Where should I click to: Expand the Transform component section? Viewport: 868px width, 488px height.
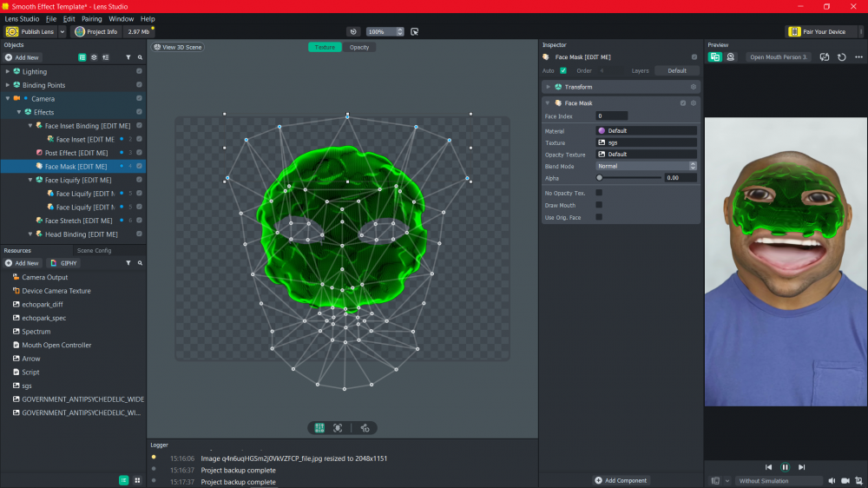[549, 87]
